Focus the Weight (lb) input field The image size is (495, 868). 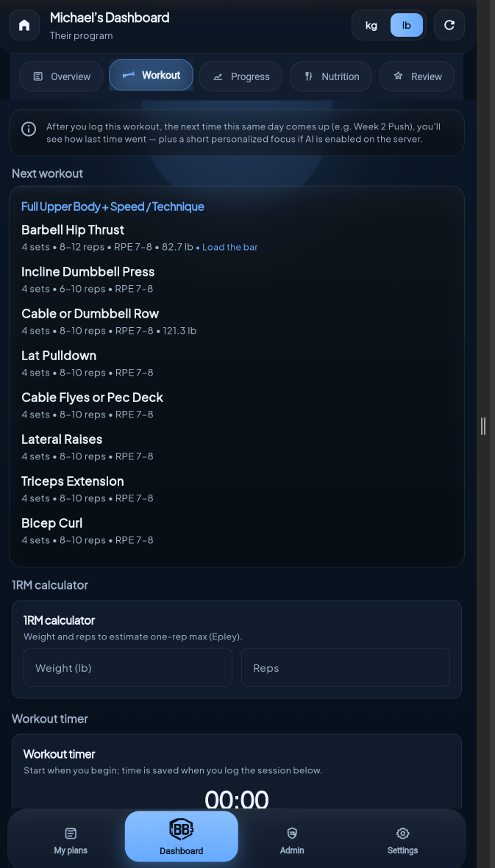tap(128, 667)
